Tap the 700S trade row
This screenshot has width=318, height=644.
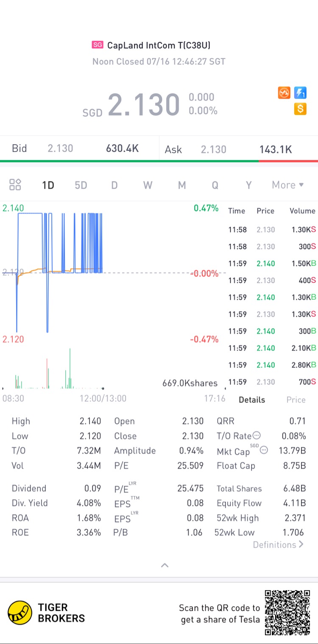(272, 382)
